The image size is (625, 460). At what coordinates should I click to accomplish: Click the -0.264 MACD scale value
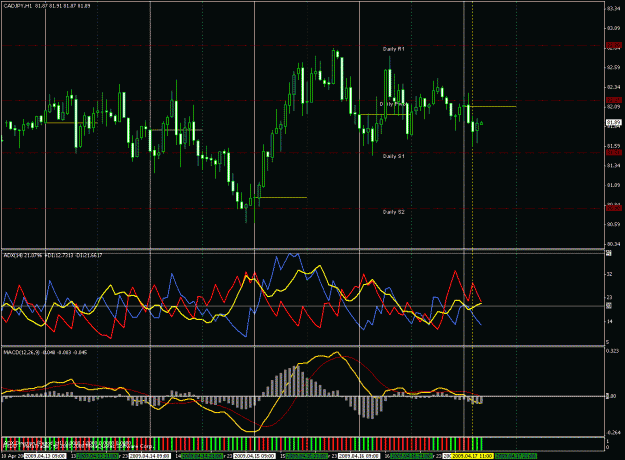click(x=612, y=432)
